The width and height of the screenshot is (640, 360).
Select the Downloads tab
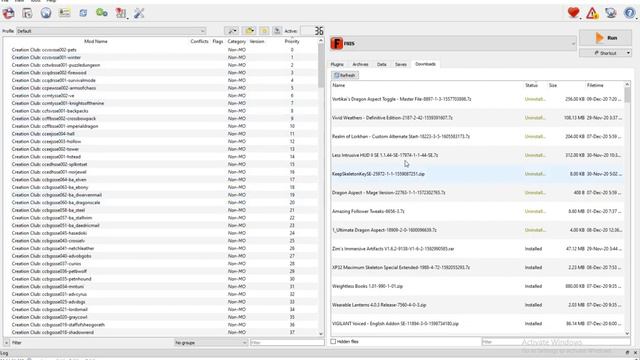pos(425,64)
